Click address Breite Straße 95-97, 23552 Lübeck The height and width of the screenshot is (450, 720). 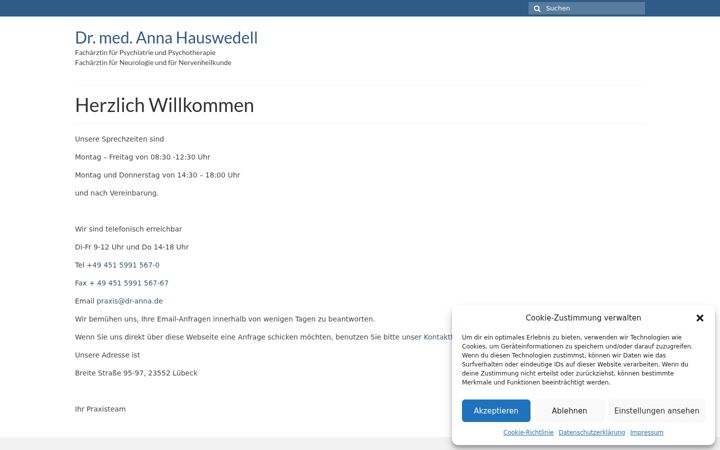(136, 373)
